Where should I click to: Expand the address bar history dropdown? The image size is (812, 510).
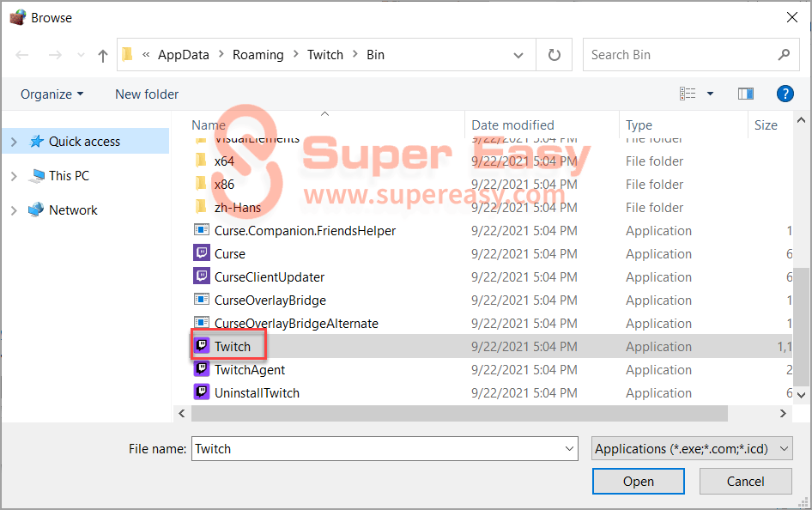[x=518, y=55]
